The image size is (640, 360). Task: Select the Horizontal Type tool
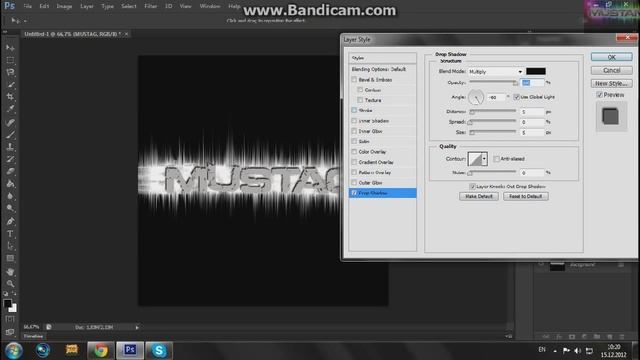[10, 234]
